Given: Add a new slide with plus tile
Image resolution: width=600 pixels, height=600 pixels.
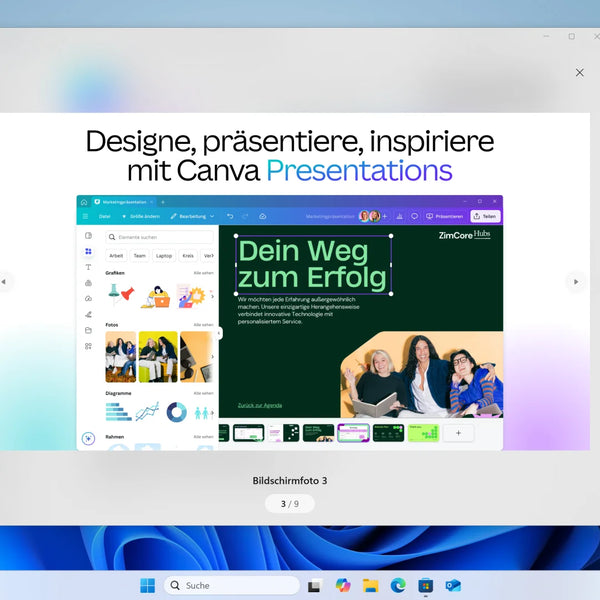Looking at the screenshot, I should tap(458, 433).
